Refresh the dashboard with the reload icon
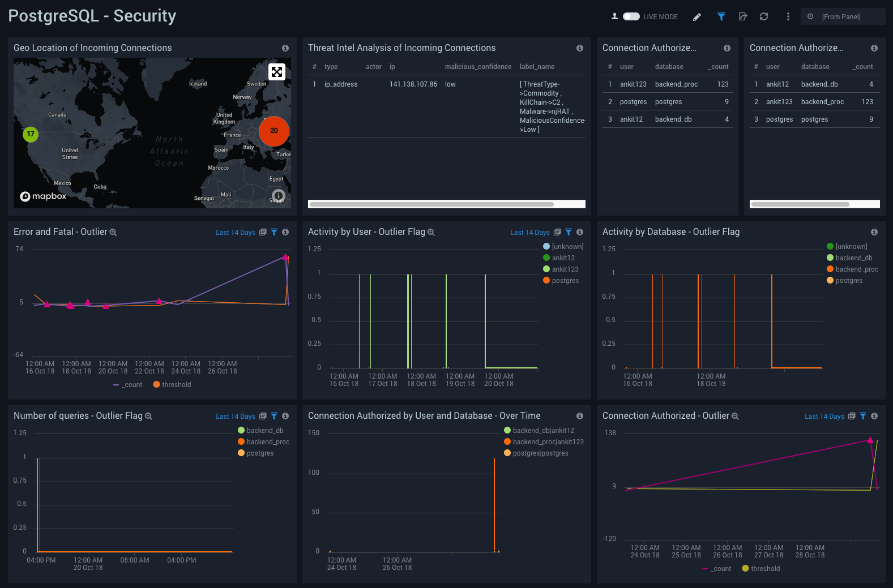The width and height of the screenshot is (893, 588). click(764, 17)
